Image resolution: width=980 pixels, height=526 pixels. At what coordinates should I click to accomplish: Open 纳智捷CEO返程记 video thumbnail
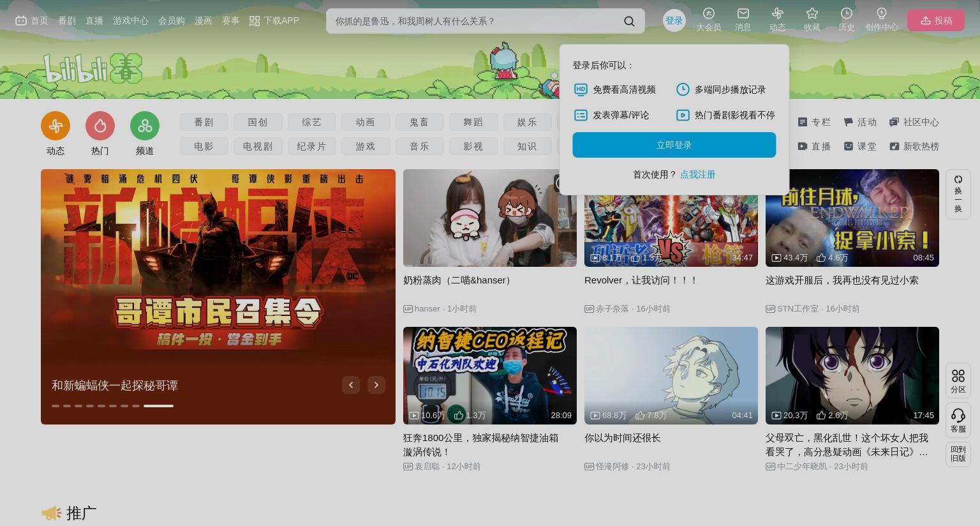490,375
